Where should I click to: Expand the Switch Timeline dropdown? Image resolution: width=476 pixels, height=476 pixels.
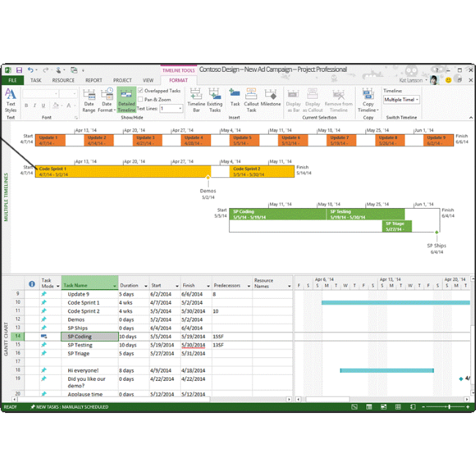(x=417, y=100)
